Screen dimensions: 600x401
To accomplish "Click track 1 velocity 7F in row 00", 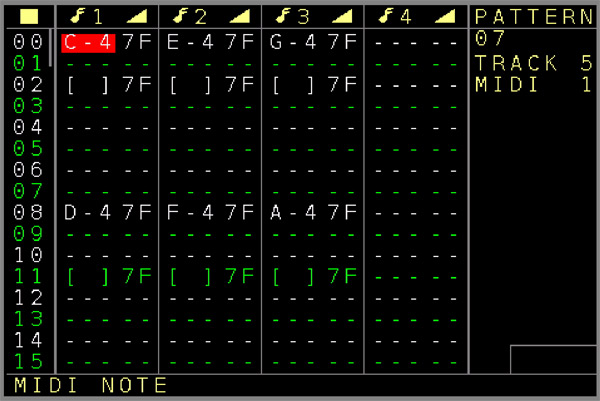I will pyautogui.click(x=137, y=42).
